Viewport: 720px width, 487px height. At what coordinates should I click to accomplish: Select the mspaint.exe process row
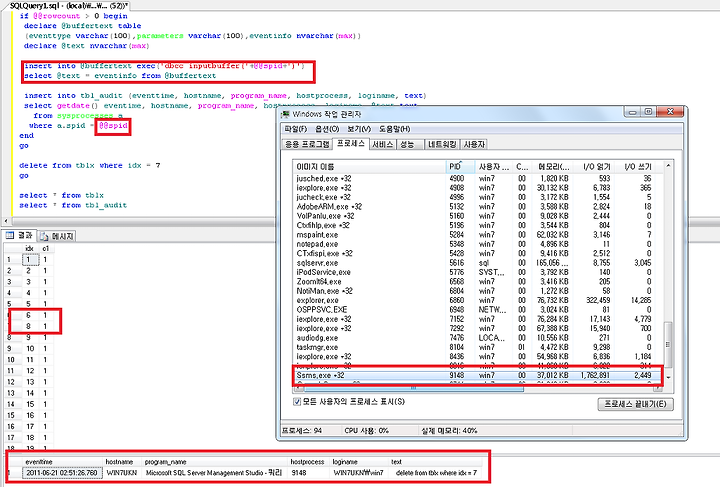click(478, 235)
